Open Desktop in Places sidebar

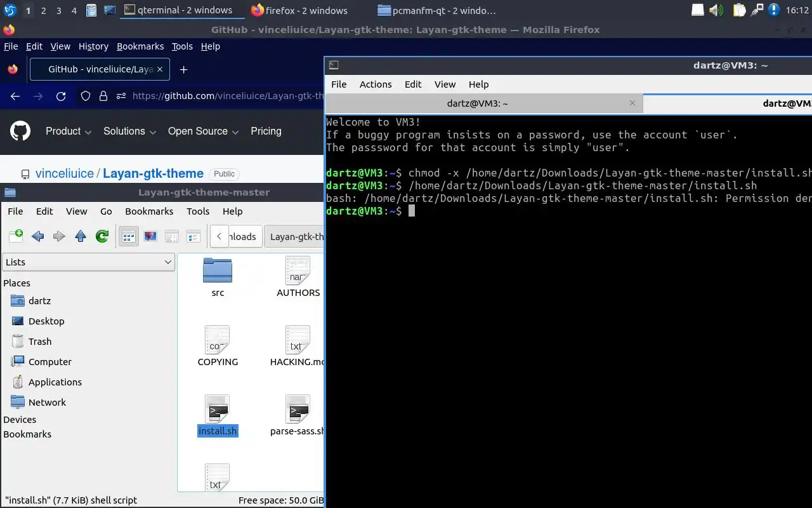(46, 321)
